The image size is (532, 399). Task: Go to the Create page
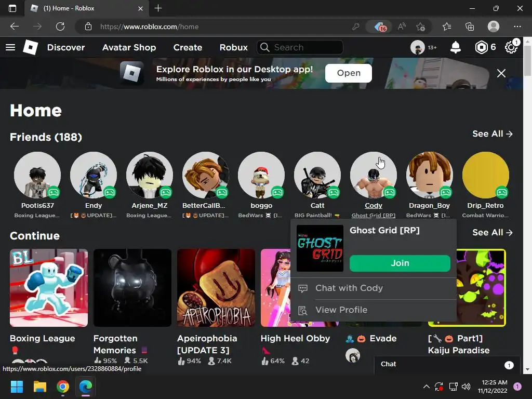(188, 47)
